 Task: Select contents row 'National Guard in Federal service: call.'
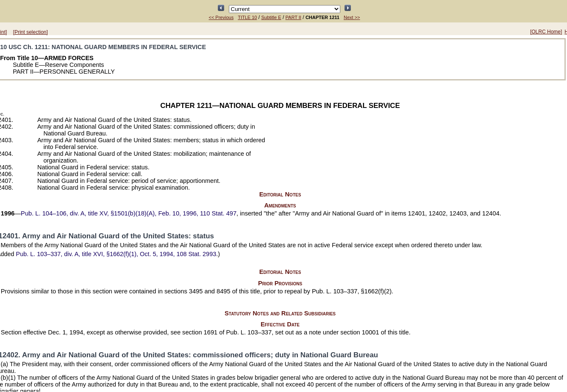(x=90, y=174)
